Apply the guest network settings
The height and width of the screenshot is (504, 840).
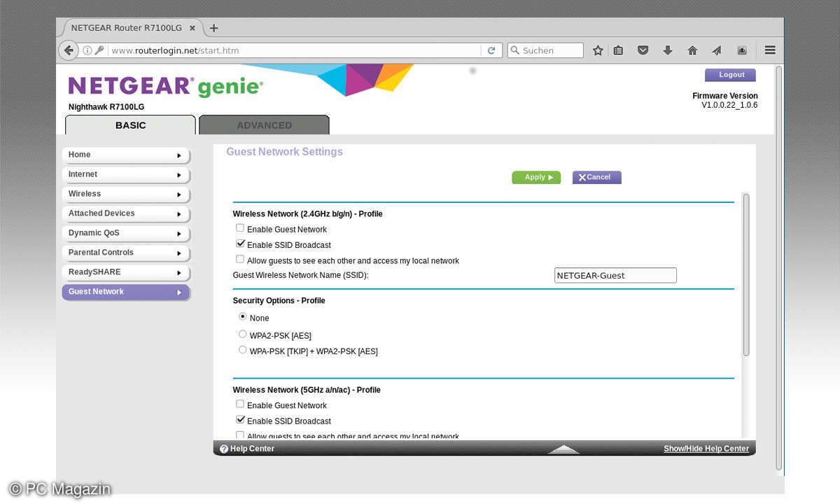click(x=536, y=178)
